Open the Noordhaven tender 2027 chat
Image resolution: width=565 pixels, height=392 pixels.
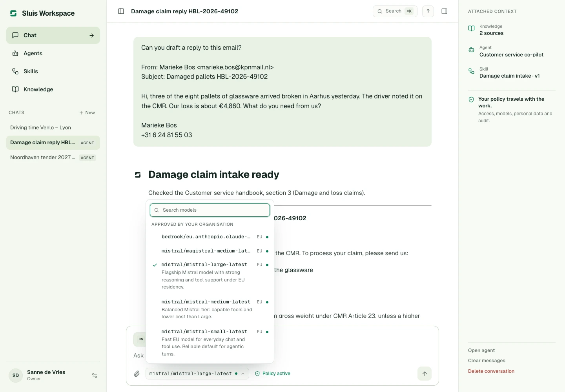(53, 158)
